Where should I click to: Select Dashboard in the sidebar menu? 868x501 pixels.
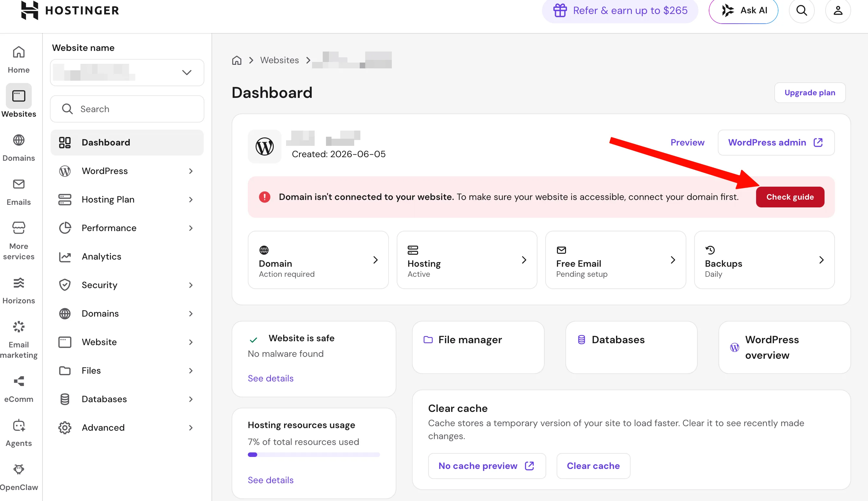click(127, 143)
